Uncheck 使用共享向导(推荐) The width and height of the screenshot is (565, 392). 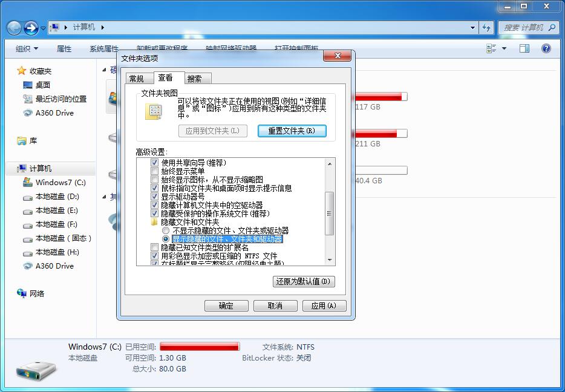[154, 162]
